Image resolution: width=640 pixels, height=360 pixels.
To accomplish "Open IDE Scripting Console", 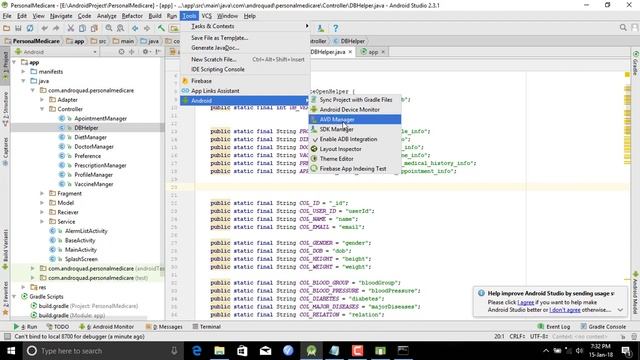I will pos(245,69).
